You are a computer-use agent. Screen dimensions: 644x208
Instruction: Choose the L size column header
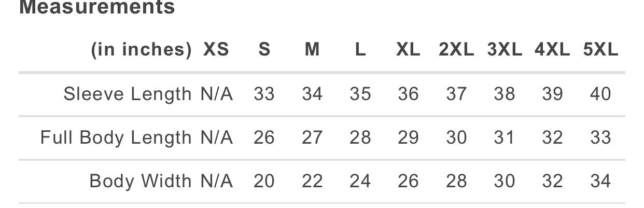tap(360, 50)
